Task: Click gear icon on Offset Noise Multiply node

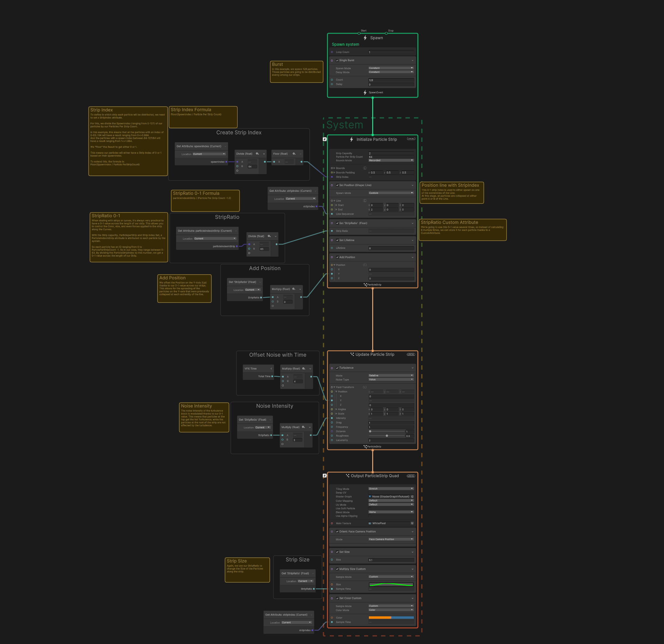Action: tap(304, 369)
